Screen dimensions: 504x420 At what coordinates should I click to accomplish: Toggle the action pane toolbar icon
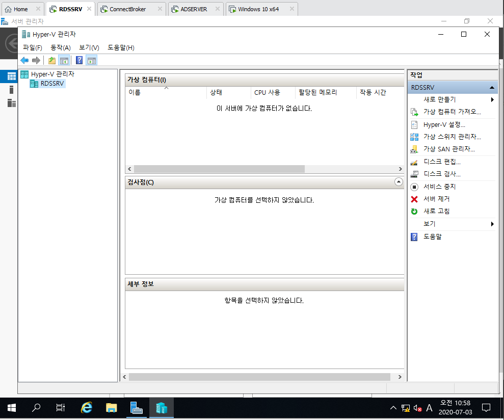click(x=92, y=60)
